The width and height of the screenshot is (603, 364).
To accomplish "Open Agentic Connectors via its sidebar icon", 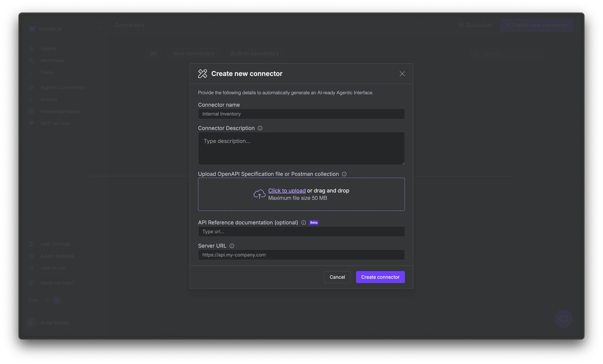I will 31,87.
